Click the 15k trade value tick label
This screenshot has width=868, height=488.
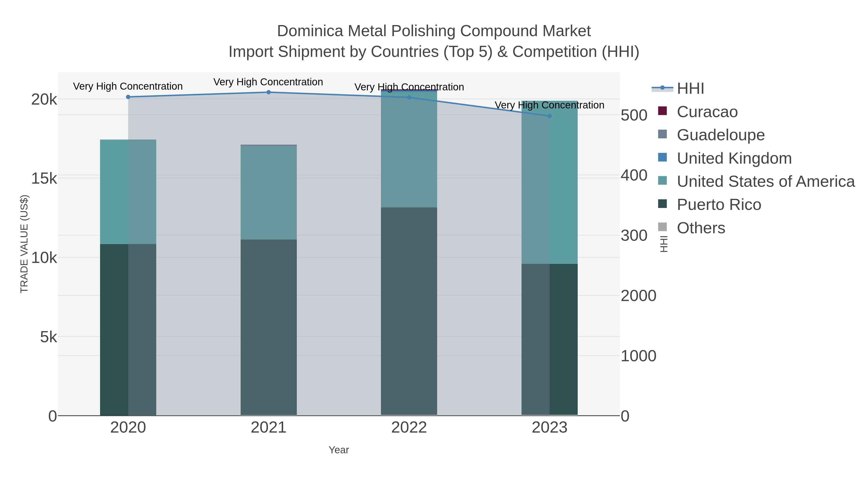[x=44, y=179]
